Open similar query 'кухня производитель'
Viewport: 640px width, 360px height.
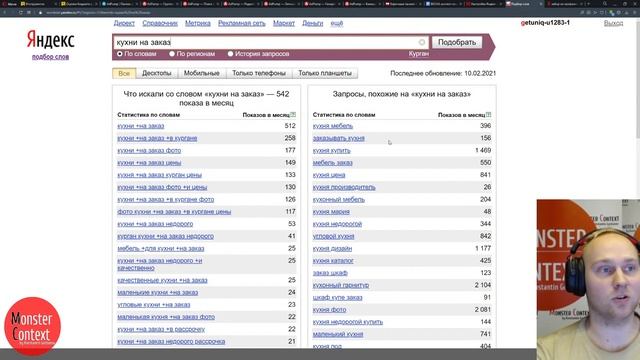coord(344,187)
